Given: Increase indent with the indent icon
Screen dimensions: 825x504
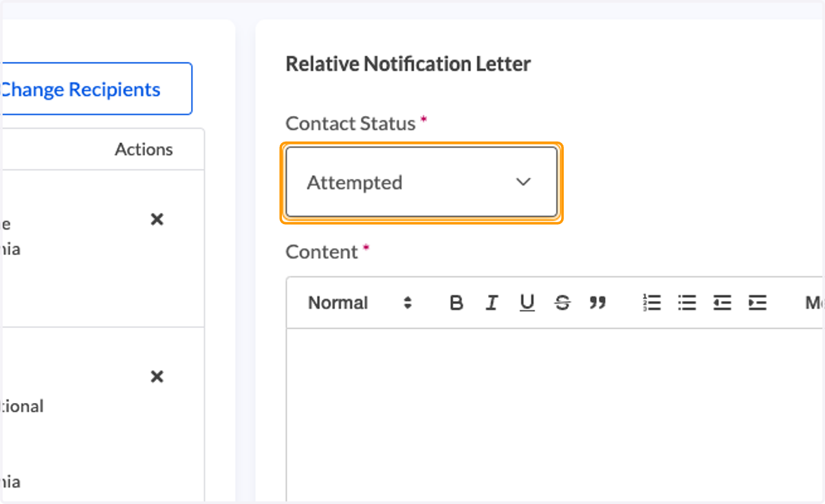Looking at the screenshot, I should [x=758, y=303].
